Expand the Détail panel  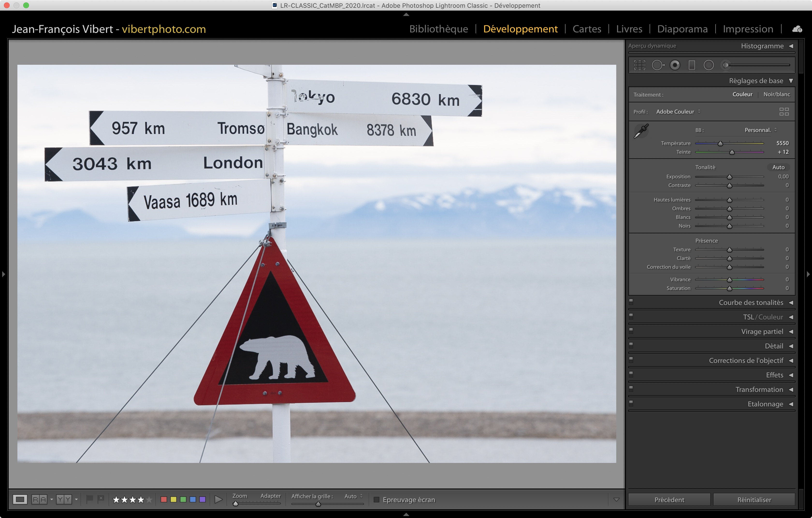774,346
